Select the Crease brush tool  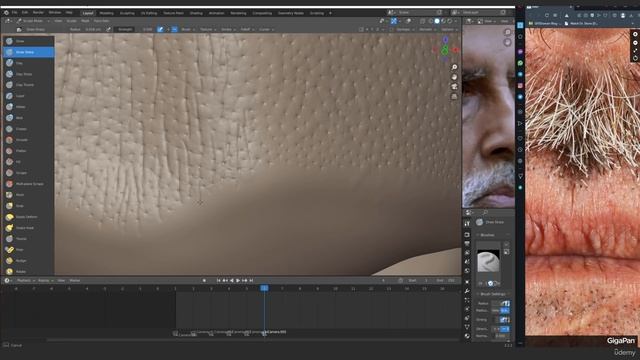coord(28,129)
